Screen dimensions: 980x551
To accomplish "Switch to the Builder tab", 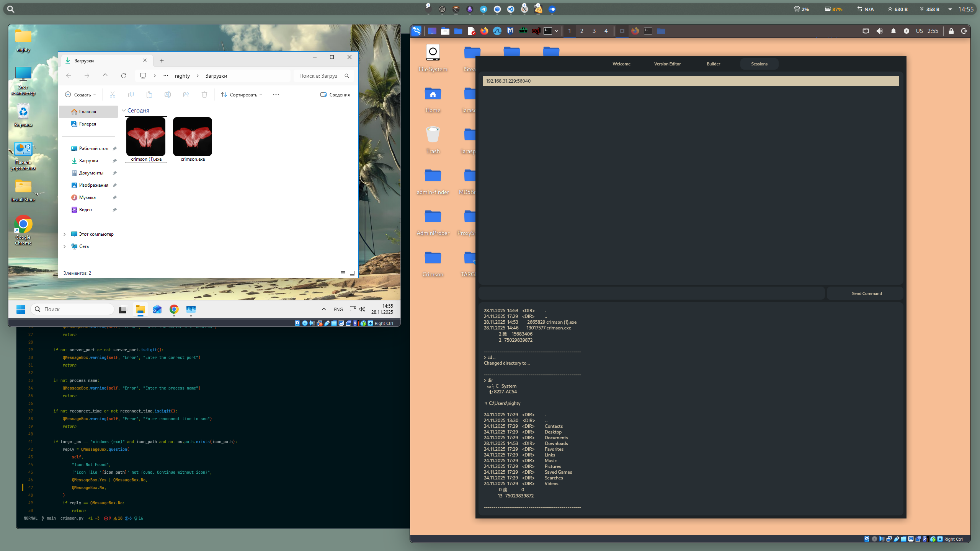I will click(x=713, y=64).
